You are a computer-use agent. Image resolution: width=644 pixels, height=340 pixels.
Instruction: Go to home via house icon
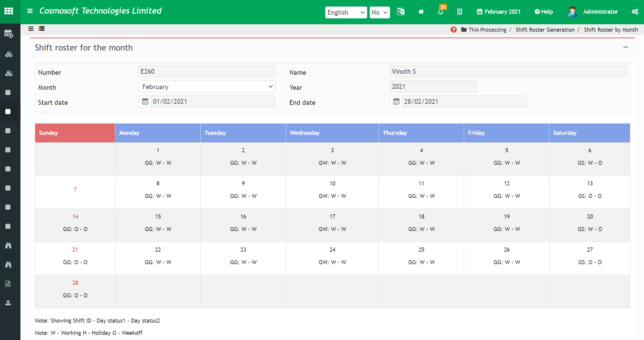(x=421, y=12)
